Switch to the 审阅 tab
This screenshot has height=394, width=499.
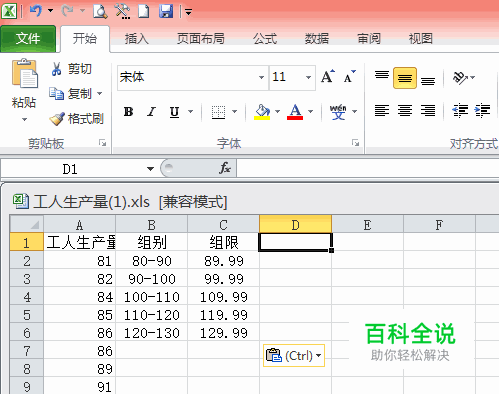click(x=369, y=39)
